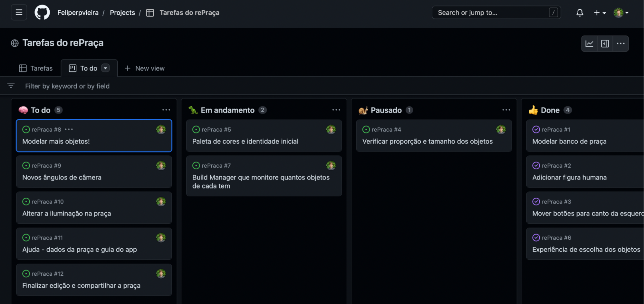Click open issue icon on rePraca #11
Viewport: 644px width, 304px height.
click(x=26, y=237)
